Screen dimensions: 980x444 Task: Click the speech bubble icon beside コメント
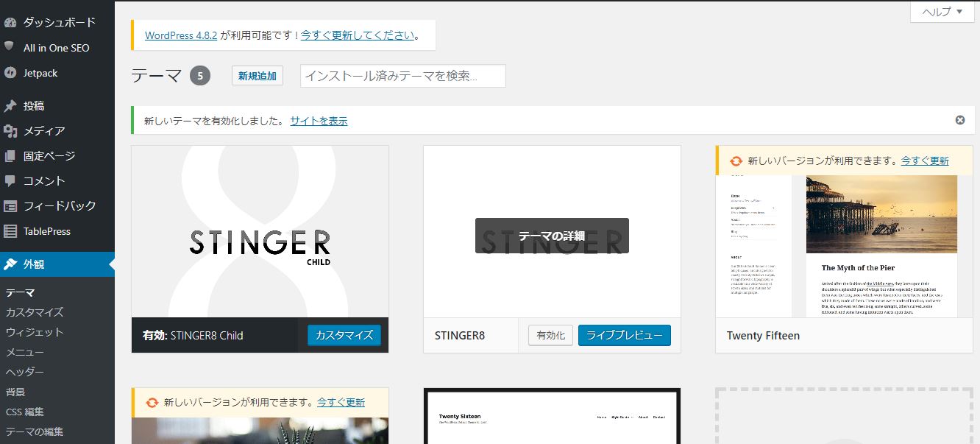pyautogui.click(x=10, y=180)
